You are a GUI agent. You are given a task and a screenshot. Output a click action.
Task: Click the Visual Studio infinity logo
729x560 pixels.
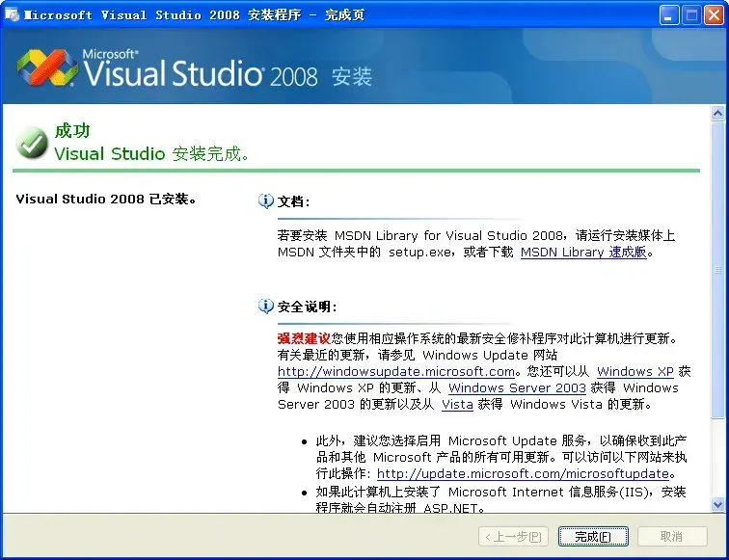(47, 67)
